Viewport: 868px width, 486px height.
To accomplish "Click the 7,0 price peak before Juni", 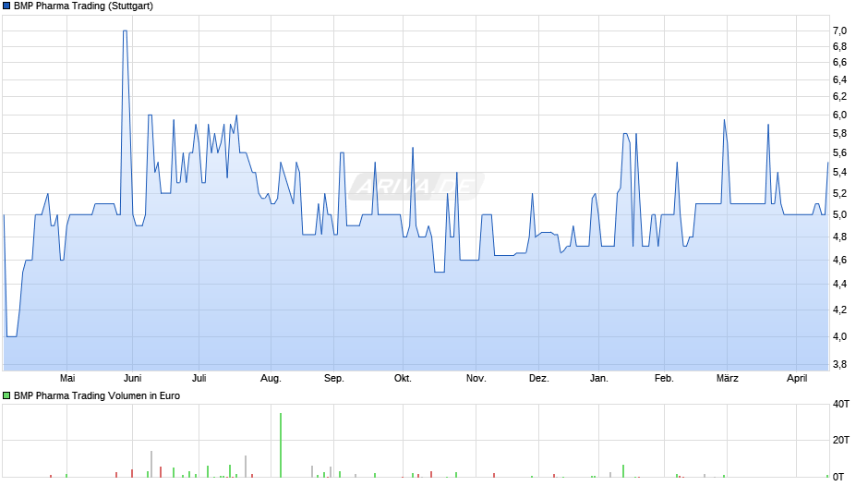I will 125,31.
